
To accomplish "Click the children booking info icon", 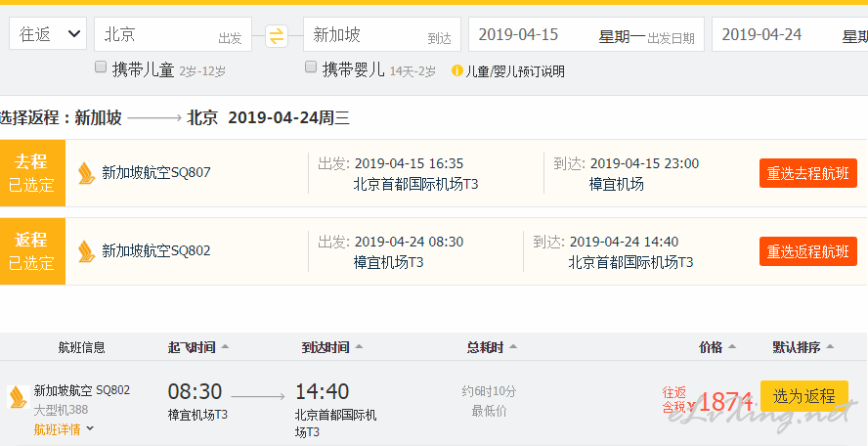I will click(x=456, y=71).
